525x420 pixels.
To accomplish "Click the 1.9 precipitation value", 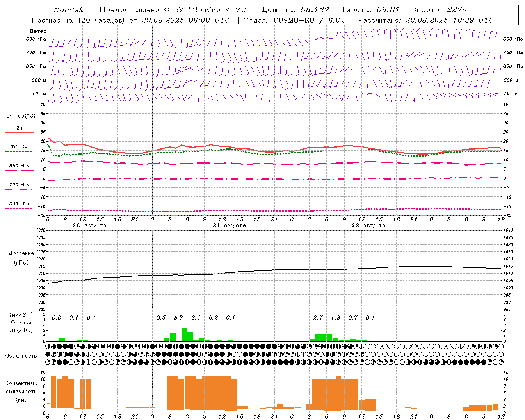I will click(336, 318).
